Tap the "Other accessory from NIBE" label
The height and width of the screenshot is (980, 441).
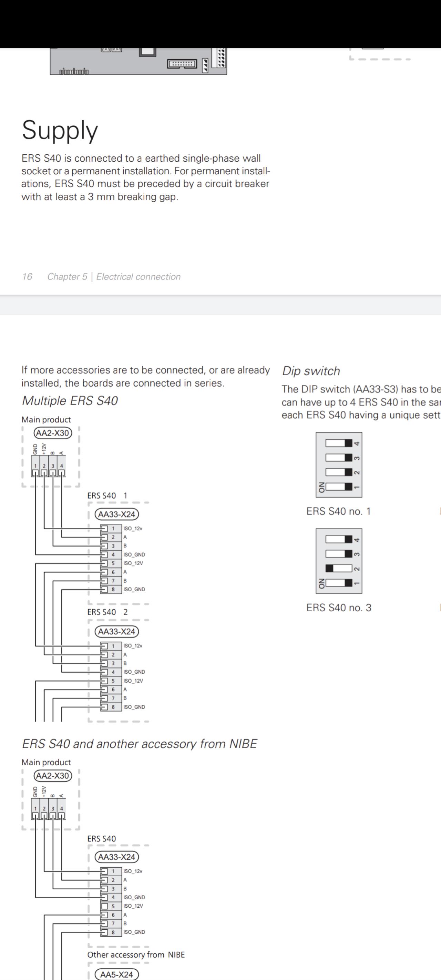pos(136,955)
